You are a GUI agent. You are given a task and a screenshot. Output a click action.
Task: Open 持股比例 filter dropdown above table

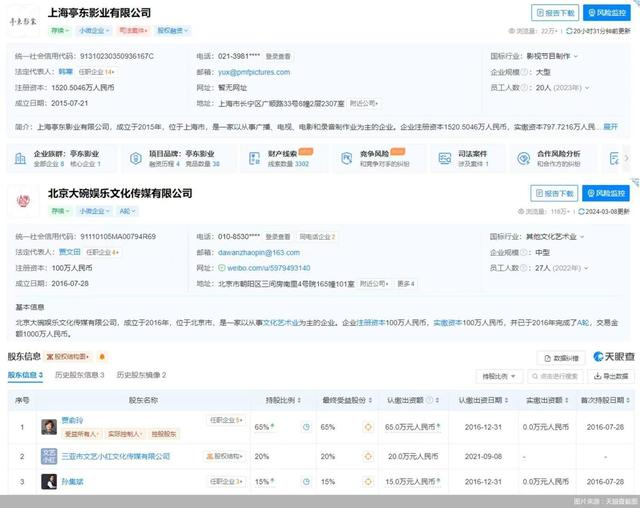coord(499,376)
